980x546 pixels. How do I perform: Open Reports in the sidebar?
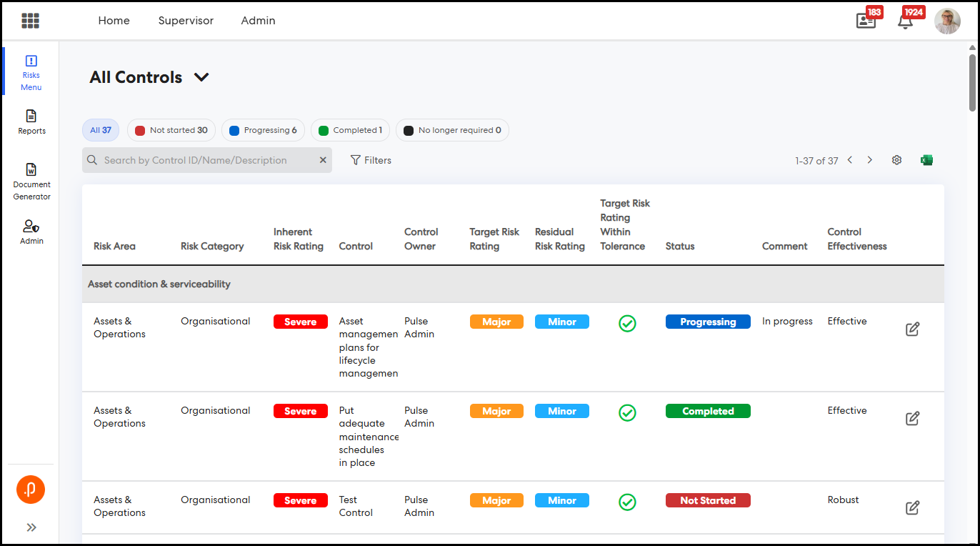[x=31, y=121]
